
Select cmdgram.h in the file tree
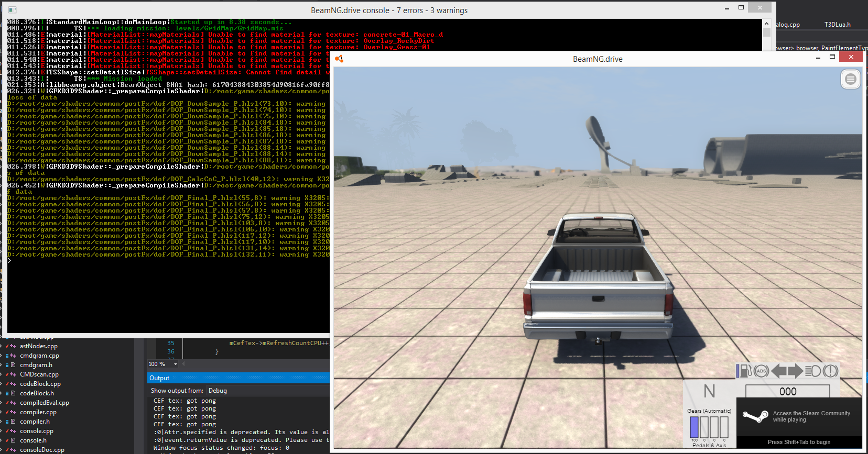(x=36, y=365)
